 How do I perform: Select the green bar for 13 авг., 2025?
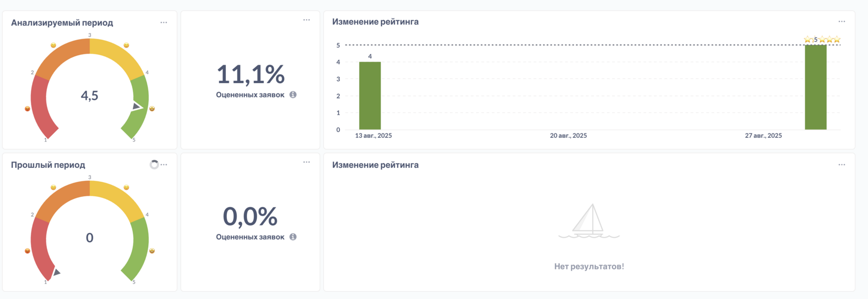pos(370,96)
